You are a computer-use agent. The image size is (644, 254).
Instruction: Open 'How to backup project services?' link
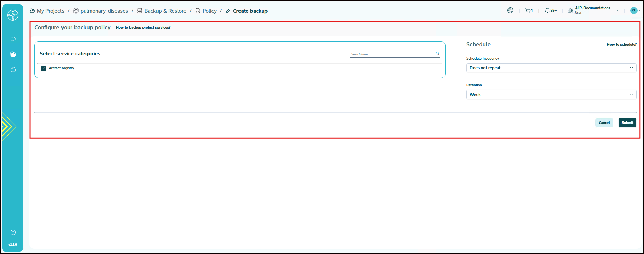pos(143,28)
